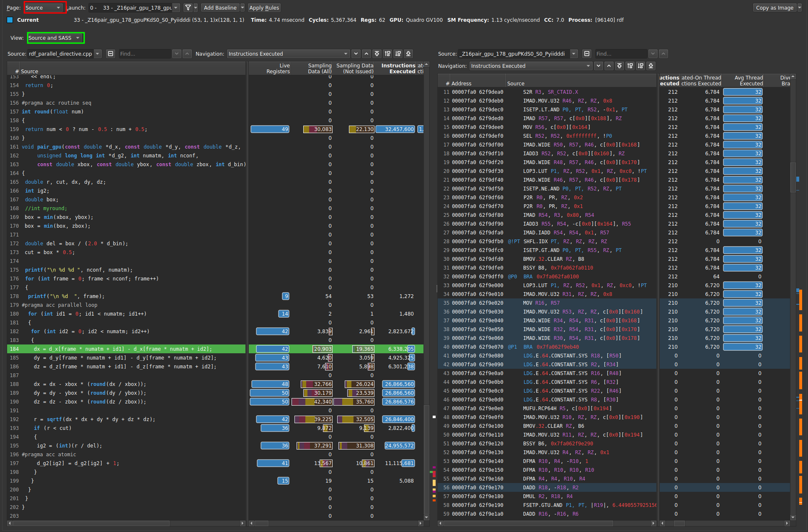Open the View dropdown set to Source and SASS
Viewport: 808px width, 532px height.
(55, 38)
